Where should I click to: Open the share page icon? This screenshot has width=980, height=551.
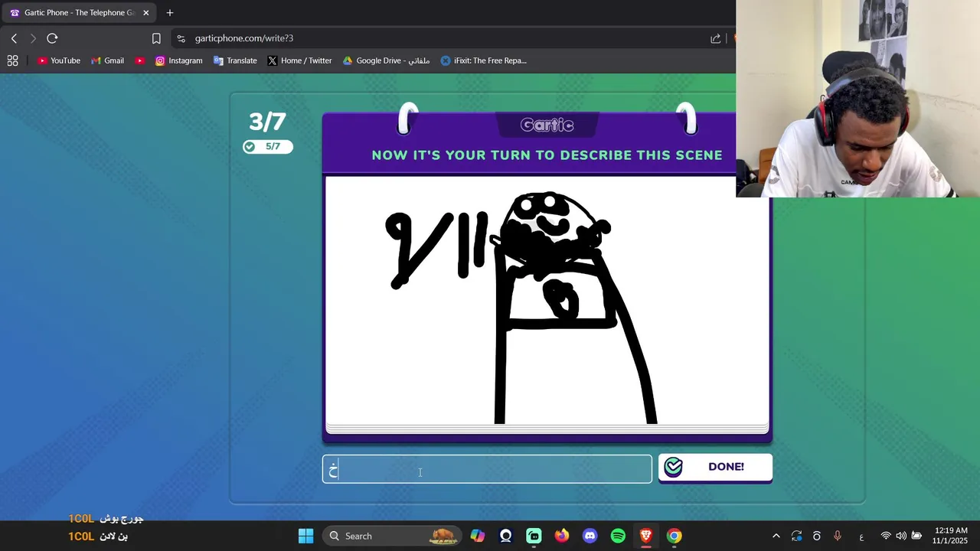click(x=715, y=38)
